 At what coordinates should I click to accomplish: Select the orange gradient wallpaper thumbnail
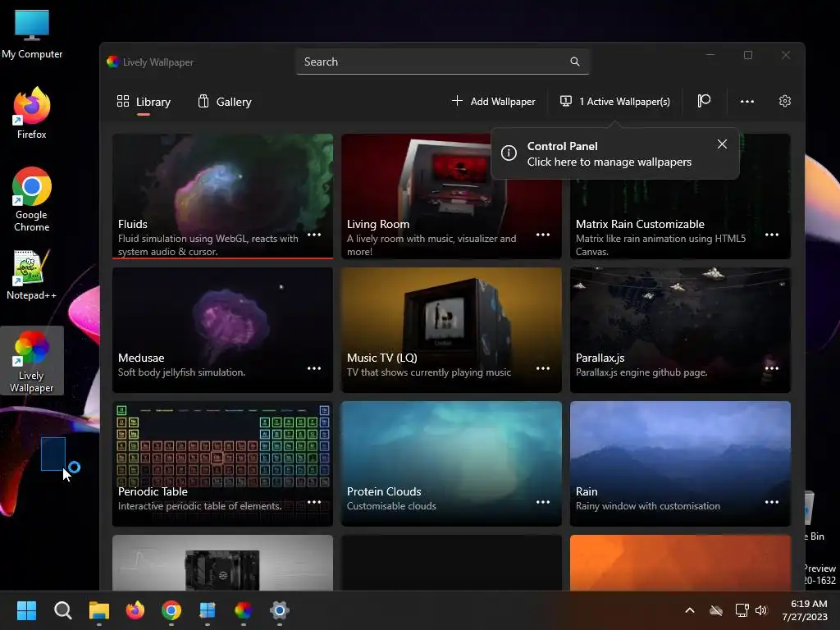tap(680, 563)
